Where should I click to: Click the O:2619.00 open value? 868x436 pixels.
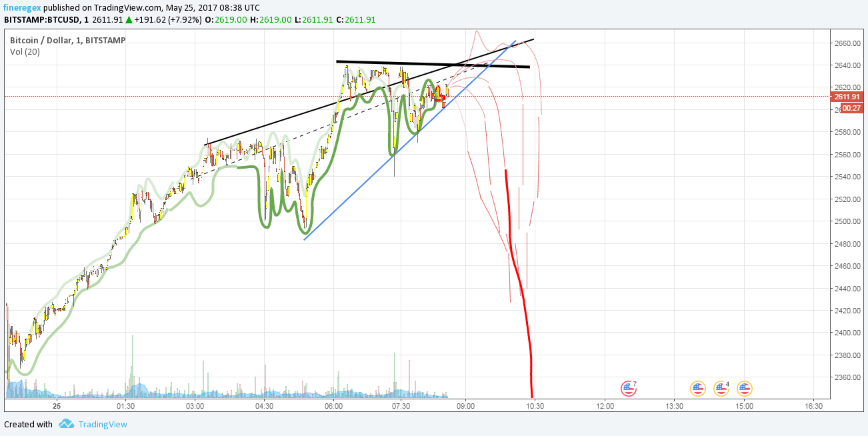click(x=227, y=19)
